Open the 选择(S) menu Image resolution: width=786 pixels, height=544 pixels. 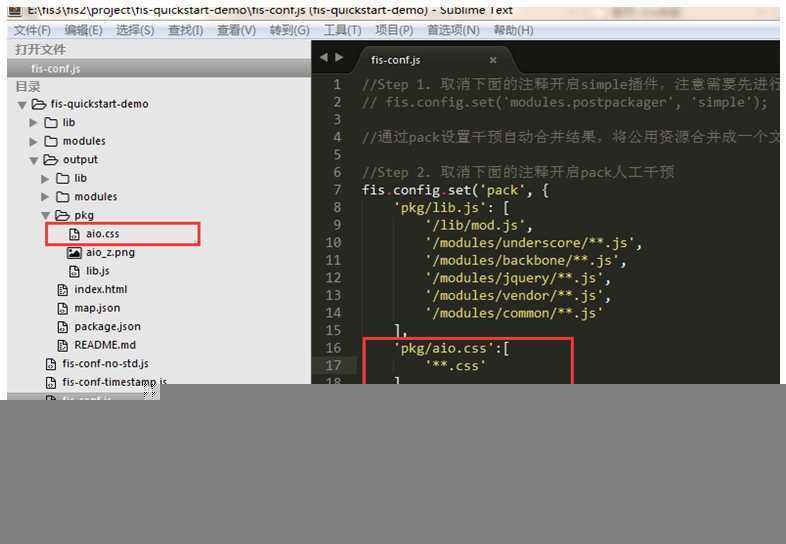pyautogui.click(x=135, y=31)
